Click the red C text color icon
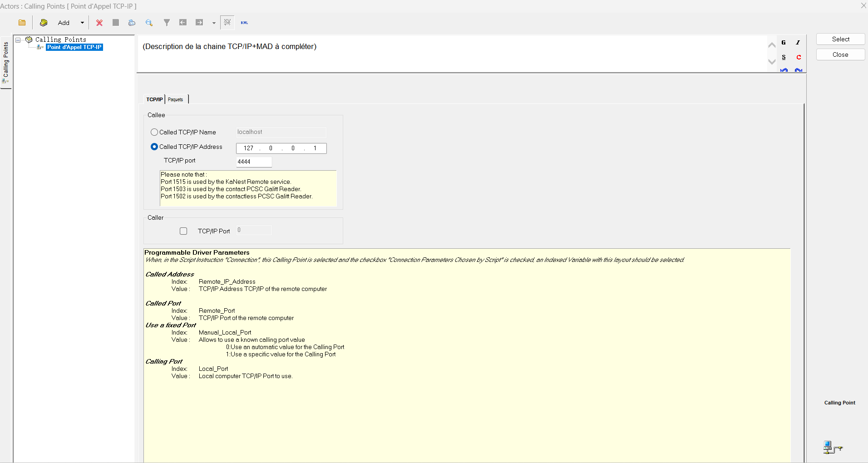 (x=799, y=57)
